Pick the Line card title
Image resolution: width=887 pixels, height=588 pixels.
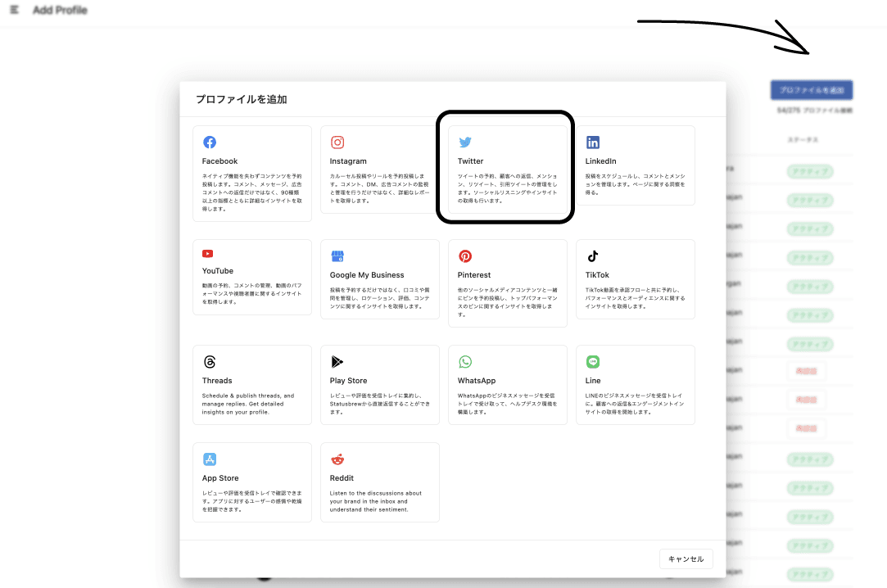593,381
